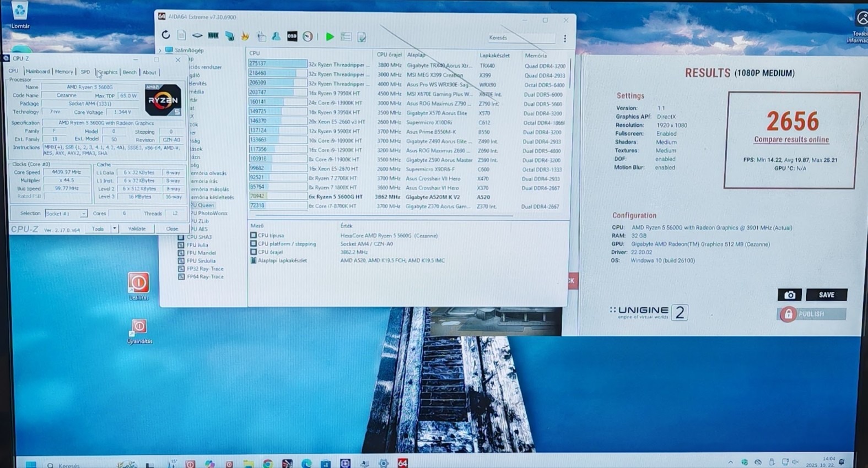The image size is (868, 468).
Task: Click the AIDA64 report check toolbar icon
Action: point(362,37)
